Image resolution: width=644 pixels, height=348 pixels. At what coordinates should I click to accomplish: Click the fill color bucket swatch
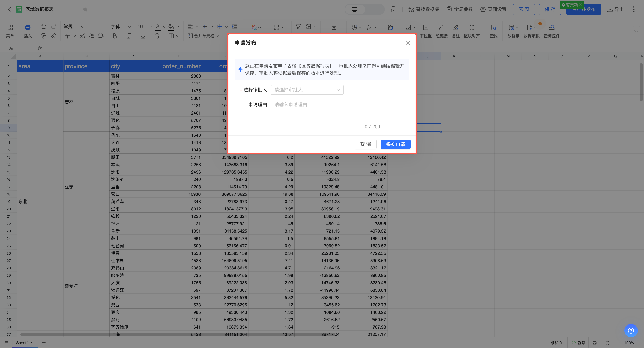[171, 26]
